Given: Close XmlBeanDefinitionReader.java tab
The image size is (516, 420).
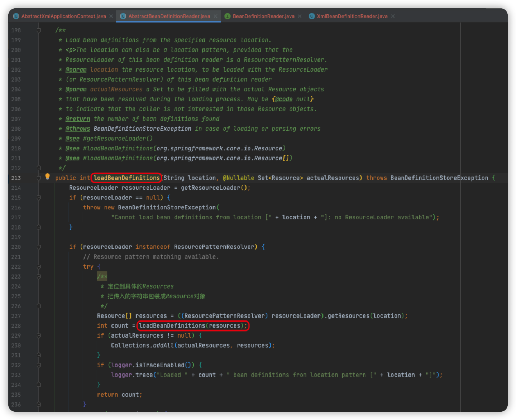Looking at the screenshot, I should pyautogui.click(x=393, y=16).
